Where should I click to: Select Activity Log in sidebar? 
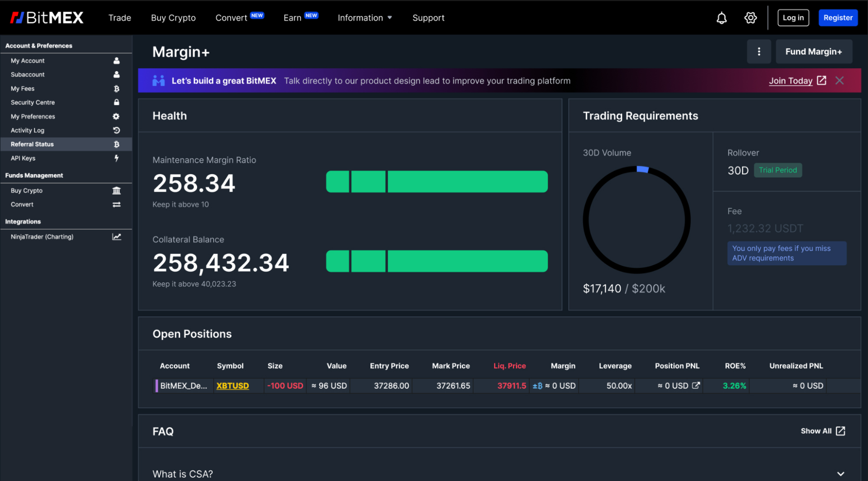(x=66, y=130)
